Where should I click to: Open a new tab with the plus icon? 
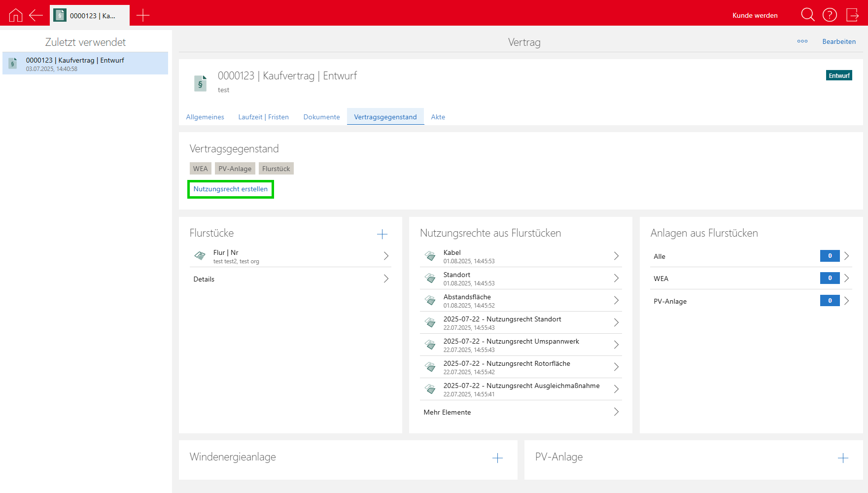point(143,15)
